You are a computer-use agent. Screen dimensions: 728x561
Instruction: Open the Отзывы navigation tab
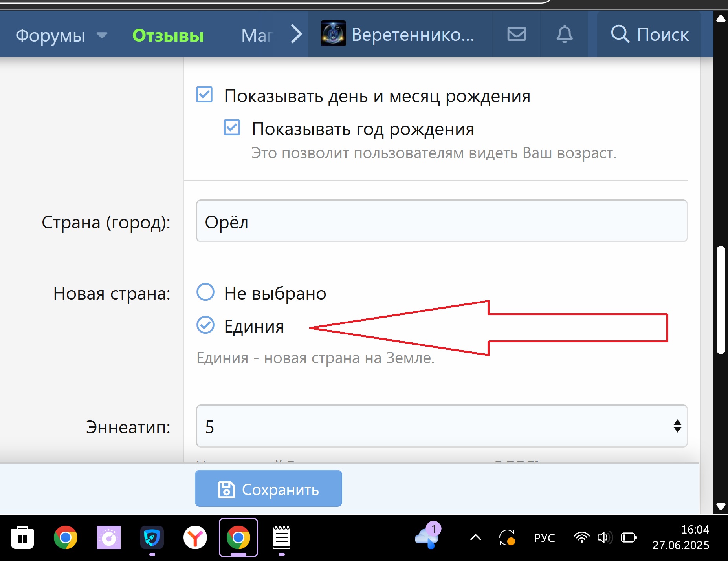(168, 35)
